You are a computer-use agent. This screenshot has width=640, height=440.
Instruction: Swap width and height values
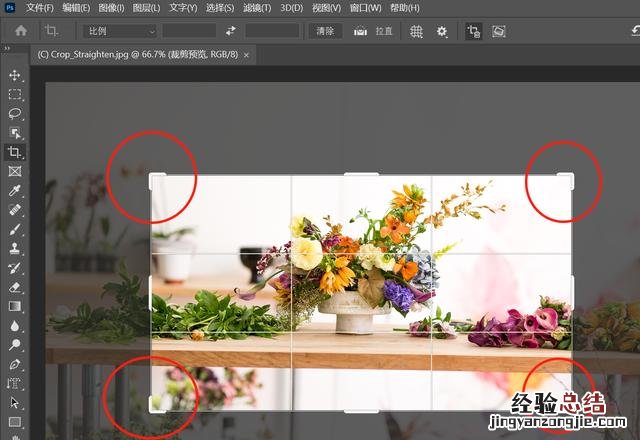[x=230, y=31]
